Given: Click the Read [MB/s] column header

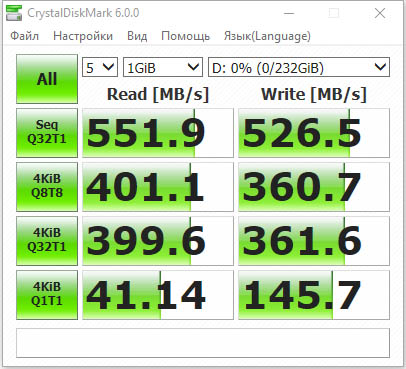Looking at the screenshot, I should pos(158,94).
